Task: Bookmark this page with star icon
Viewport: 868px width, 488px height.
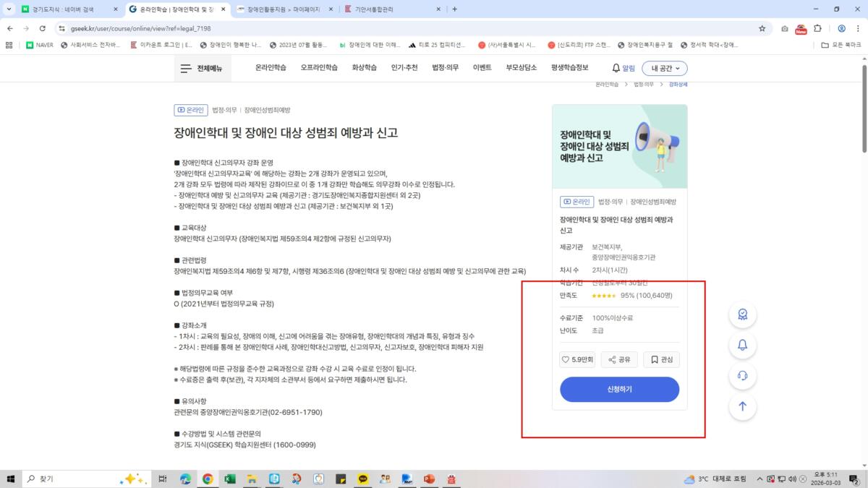Action: tap(762, 28)
